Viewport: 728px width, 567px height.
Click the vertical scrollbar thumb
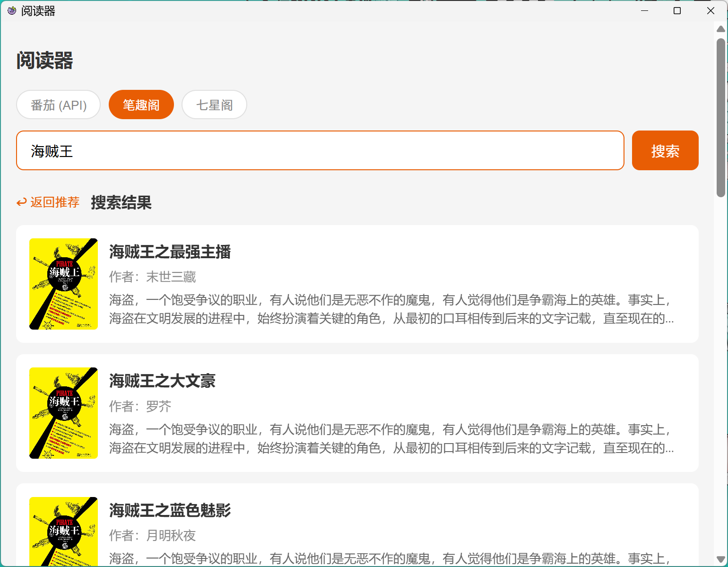pyautogui.click(x=721, y=117)
